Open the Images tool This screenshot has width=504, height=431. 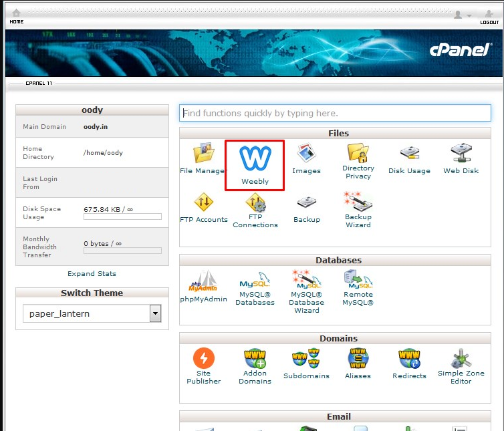point(307,152)
